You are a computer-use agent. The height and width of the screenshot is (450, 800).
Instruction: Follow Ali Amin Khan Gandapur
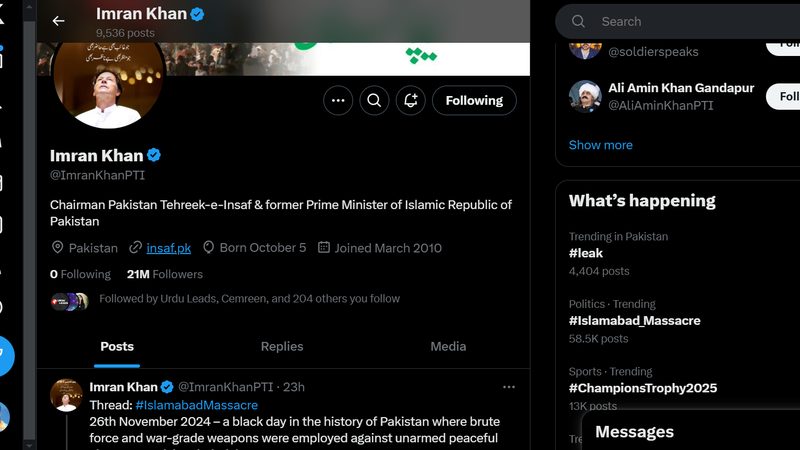[x=783, y=96]
